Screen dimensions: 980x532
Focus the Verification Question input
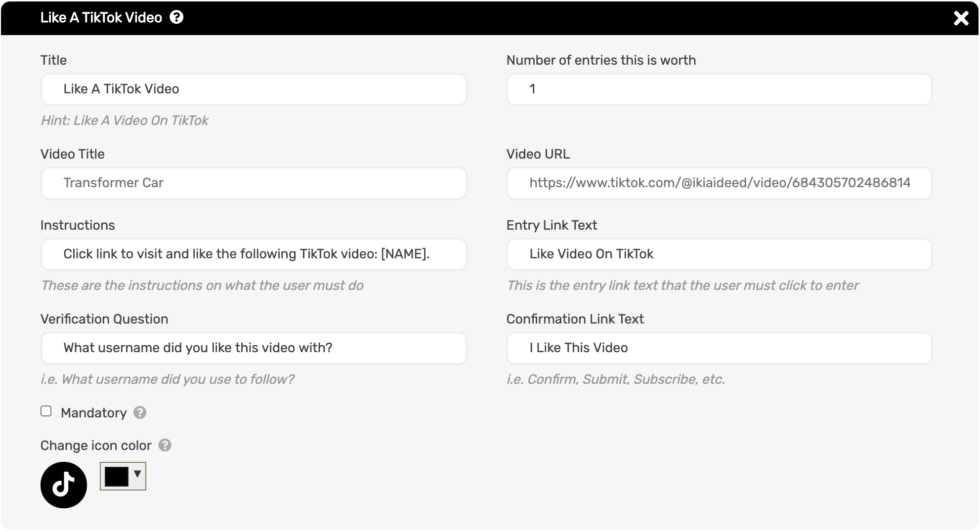(254, 348)
